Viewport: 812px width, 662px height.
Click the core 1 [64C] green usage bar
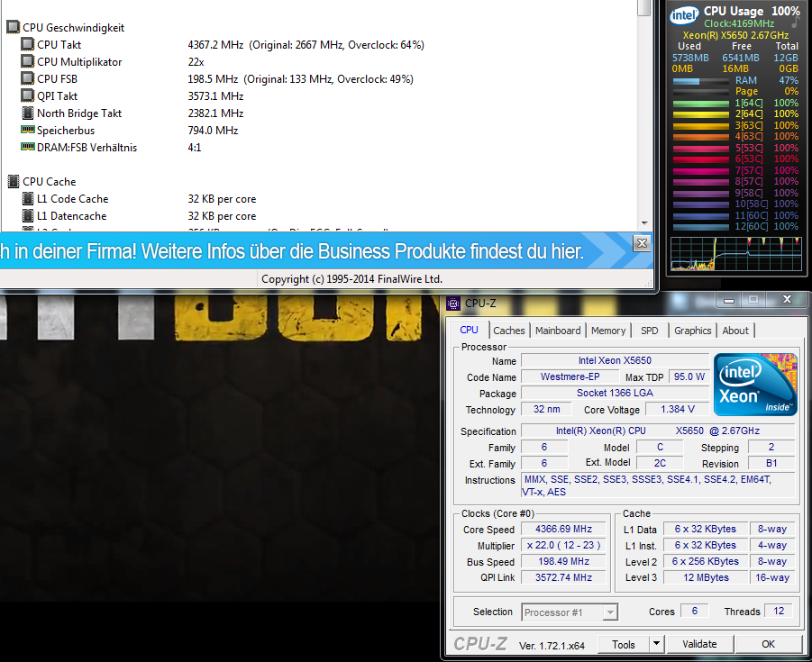pos(700,104)
